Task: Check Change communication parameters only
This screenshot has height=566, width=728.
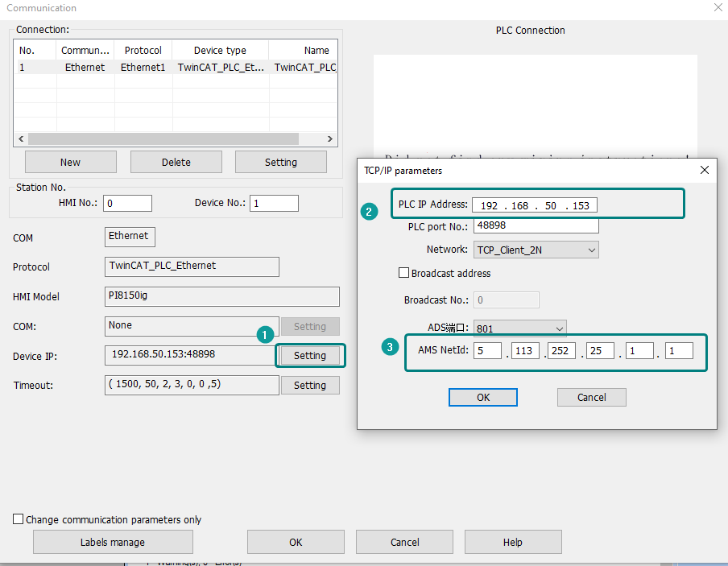Action: click(x=19, y=519)
